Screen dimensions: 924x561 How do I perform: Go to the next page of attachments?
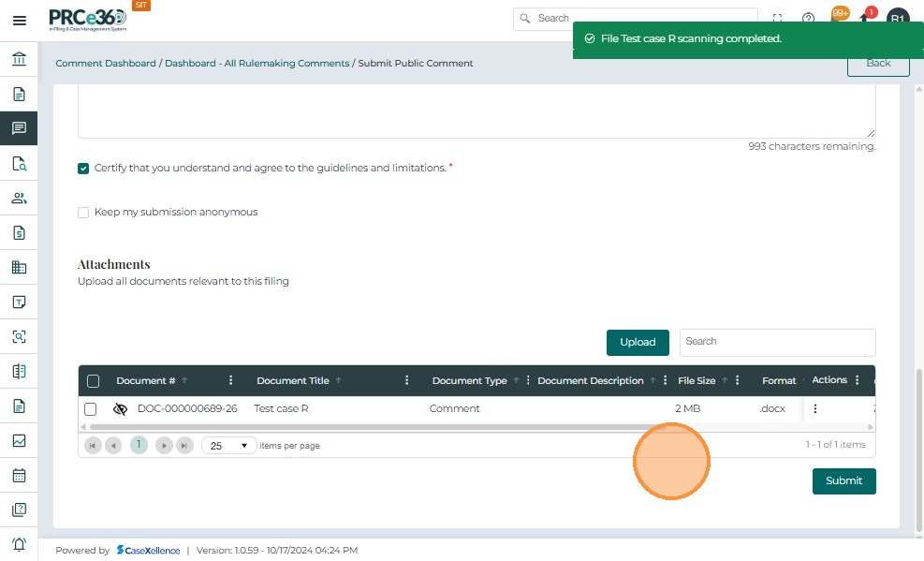[164, 446]
